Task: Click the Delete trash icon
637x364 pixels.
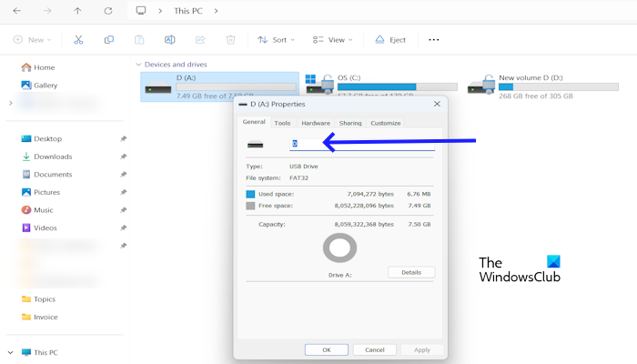Action: pos(231,40)
